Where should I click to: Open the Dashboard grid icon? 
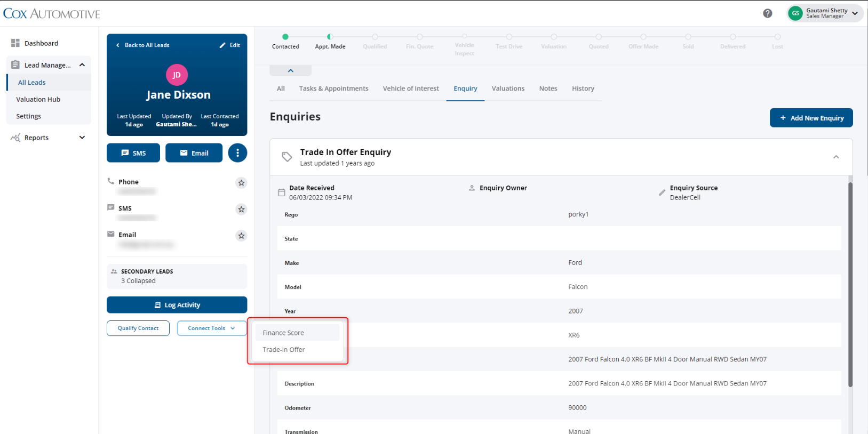15,43
